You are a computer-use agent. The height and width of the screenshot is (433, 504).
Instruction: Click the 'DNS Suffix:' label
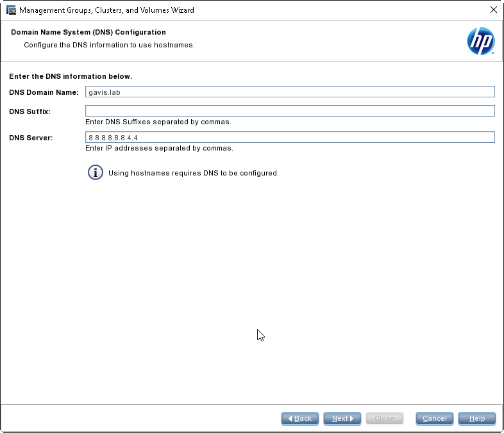(29, 111)
